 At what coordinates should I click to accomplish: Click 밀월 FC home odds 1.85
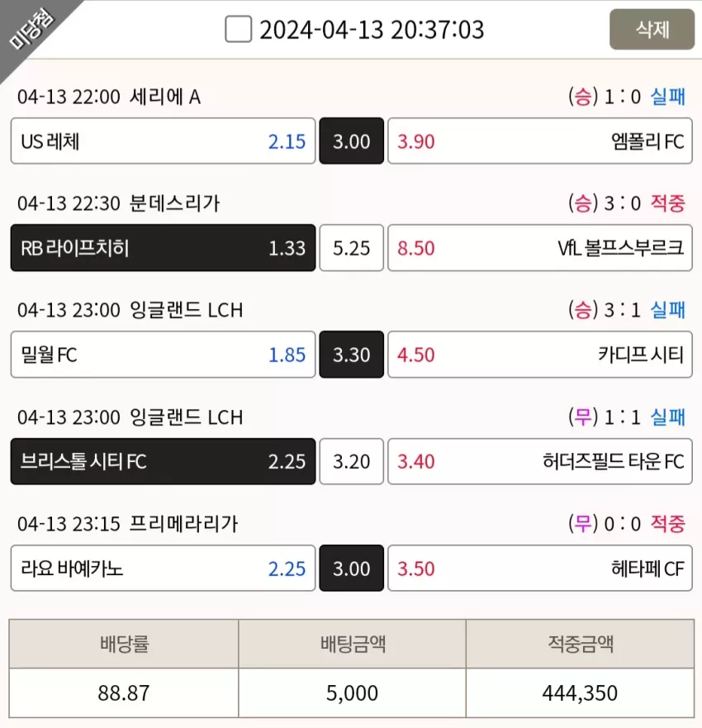pyautogui.click(x=163, y=354)
